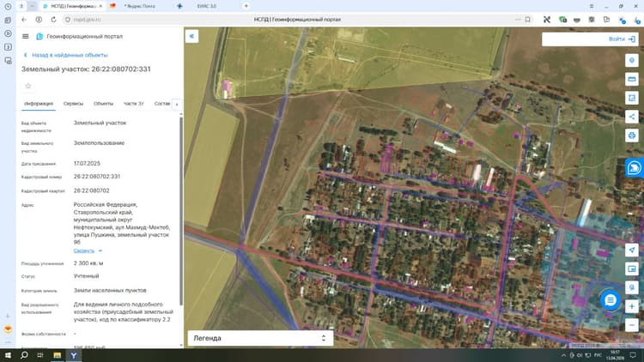This screenshot has width=644, height=362.
Task: Click the Геоинформационный портал logo icon
Action: click(39, 37)
